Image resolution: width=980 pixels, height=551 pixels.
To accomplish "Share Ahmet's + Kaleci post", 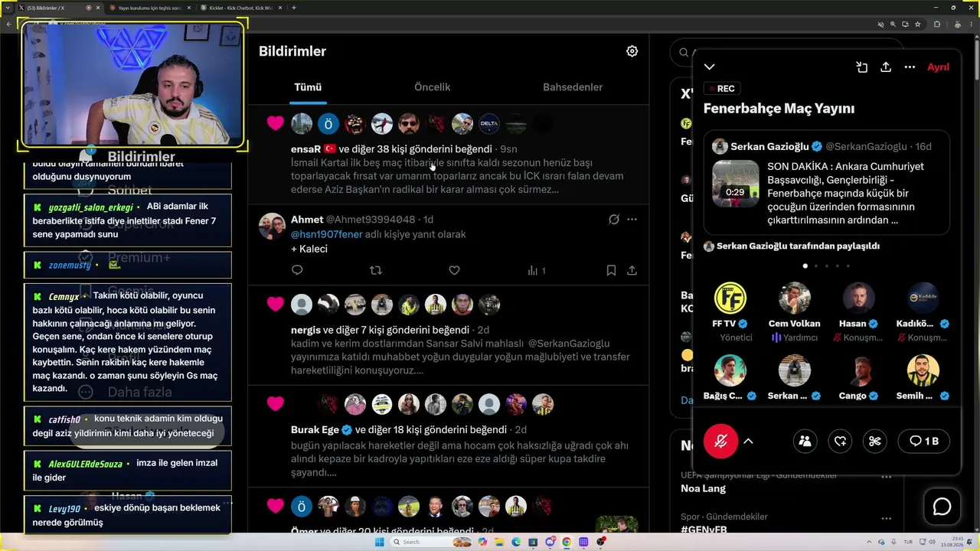I will (632, 270).
